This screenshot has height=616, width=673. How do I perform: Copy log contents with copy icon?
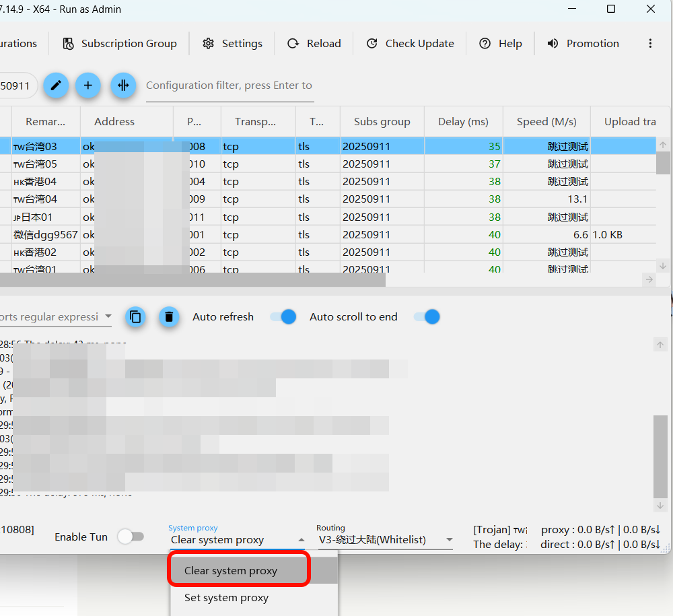(x=135, y=316)
